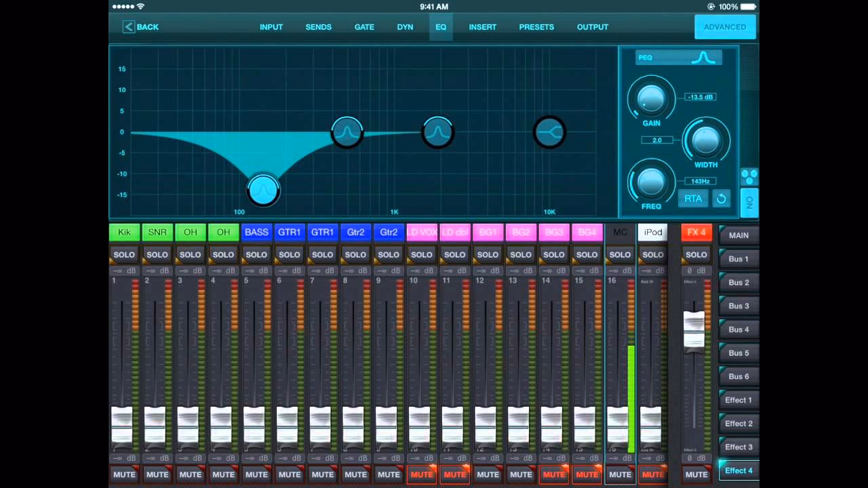Toggle the RTA analyzer

click(692, 199)
